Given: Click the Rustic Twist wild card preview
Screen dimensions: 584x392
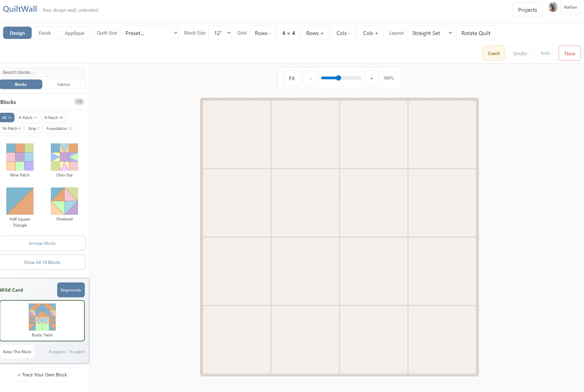Looking at the screenshot, I should tap(42, 317).
